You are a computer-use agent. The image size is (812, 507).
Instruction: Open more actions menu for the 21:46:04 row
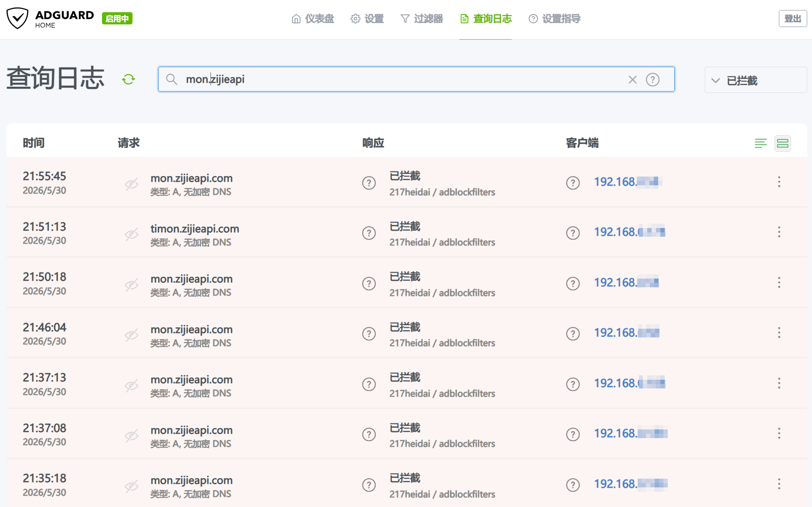coord(779,333)
